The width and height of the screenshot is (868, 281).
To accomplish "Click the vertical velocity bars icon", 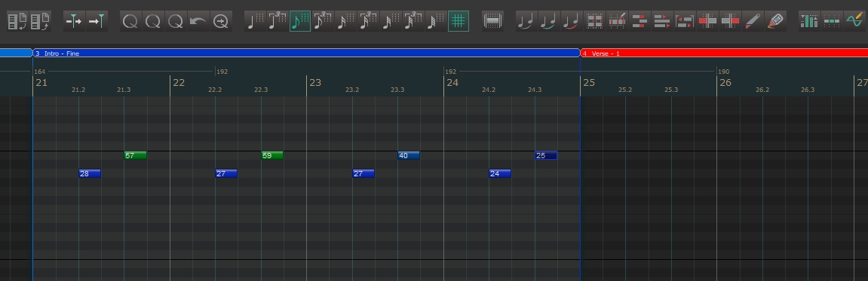I will point(810,22).
